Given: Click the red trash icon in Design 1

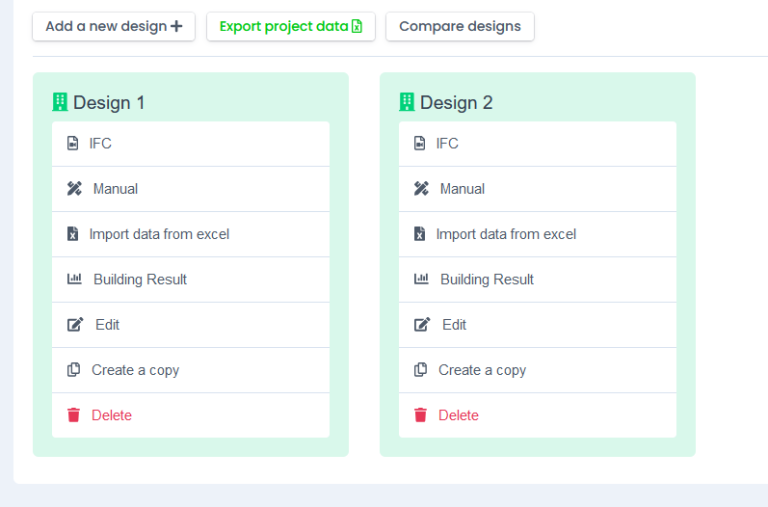Looking at the screenshot, I should click(x=73, y=415).
